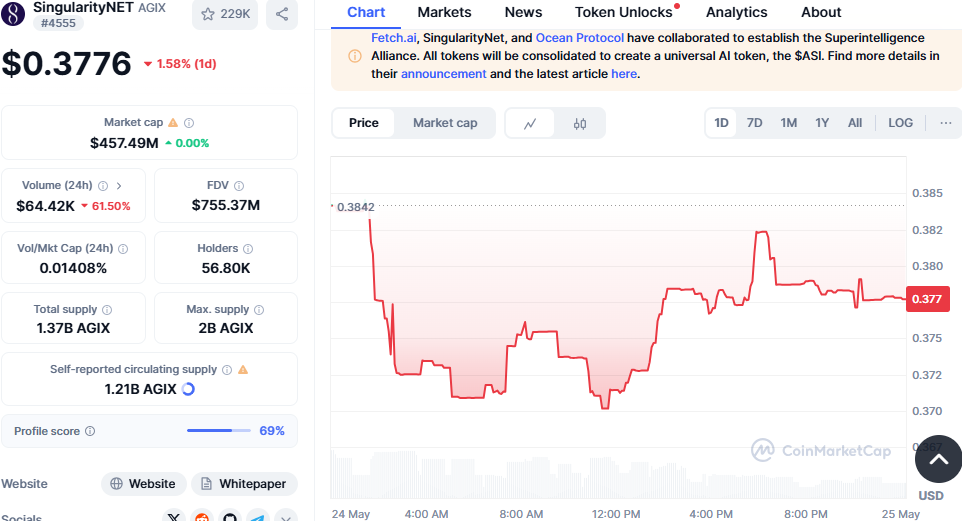Open the X (Twitter) social icon
Viewport: 962px width, 521px height.
(174, 517)
